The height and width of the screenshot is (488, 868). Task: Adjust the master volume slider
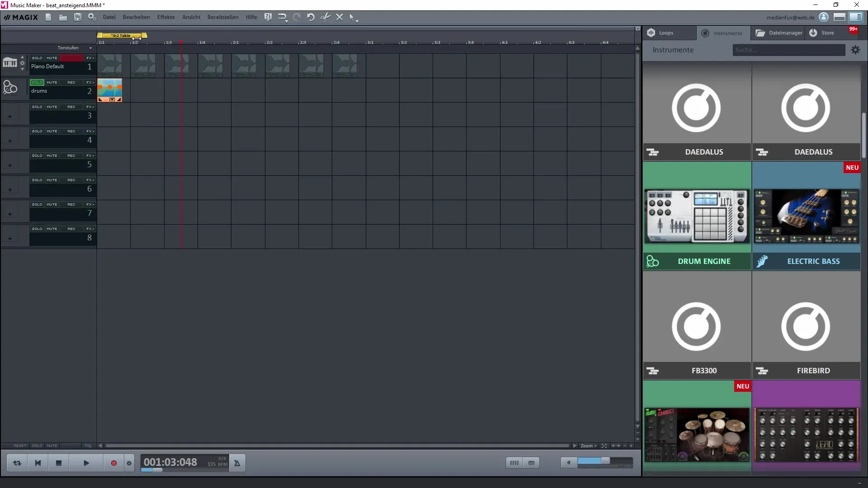coord(605,461)
